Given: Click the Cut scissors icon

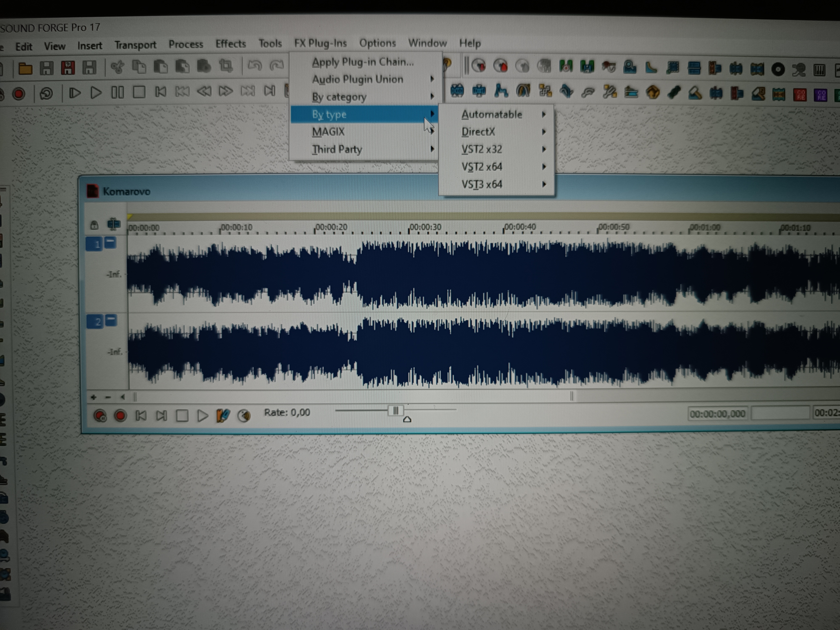Looking at the screenshot, I should click(x=117, y=67).
